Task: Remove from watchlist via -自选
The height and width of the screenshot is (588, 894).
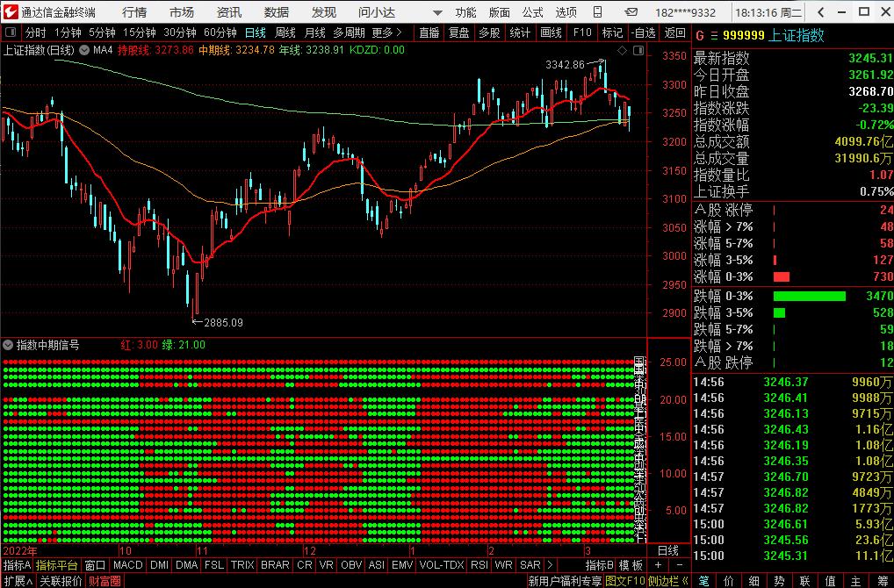Action: click(645, 33)
